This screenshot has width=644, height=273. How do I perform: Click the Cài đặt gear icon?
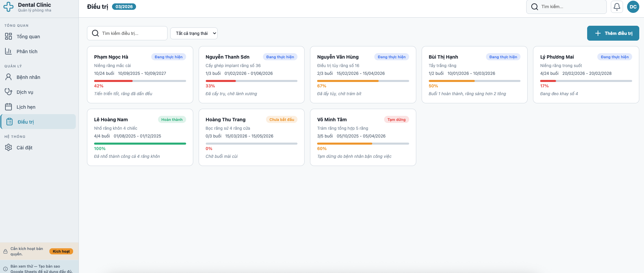[8, 148]
